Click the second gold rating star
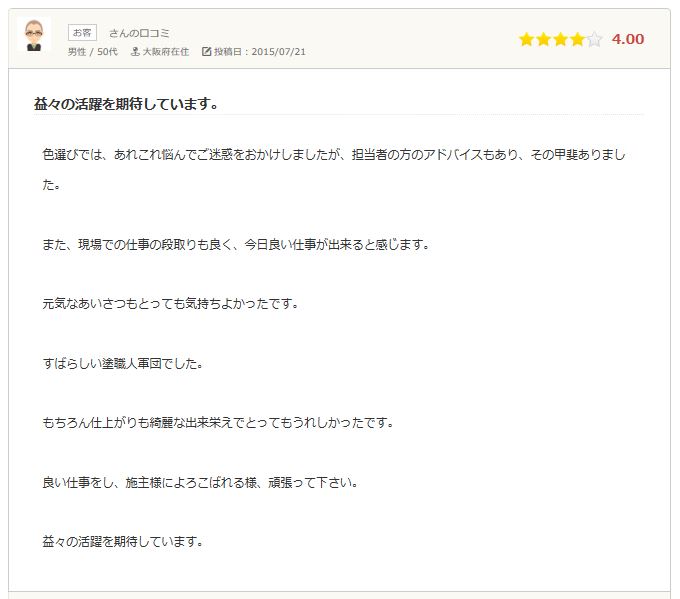 [543, 39]
